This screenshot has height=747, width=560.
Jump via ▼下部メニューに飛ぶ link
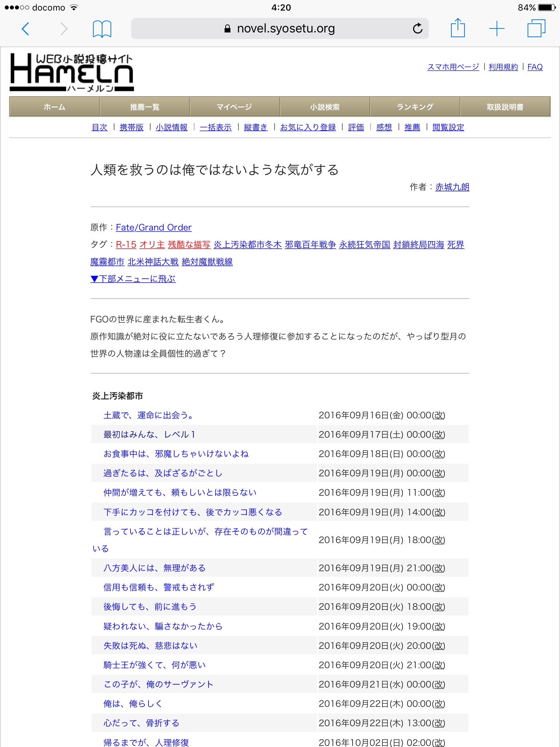(x=133, y=279)
